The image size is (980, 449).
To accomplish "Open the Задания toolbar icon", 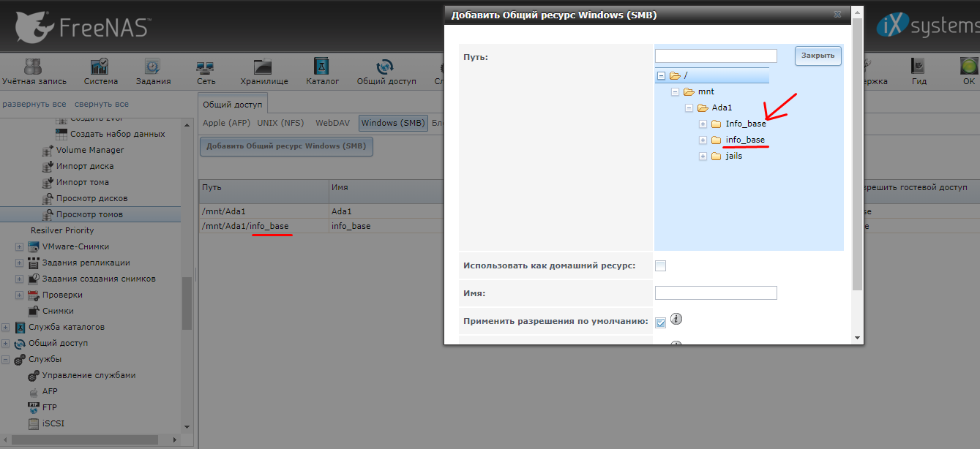I will pos(152,66).
